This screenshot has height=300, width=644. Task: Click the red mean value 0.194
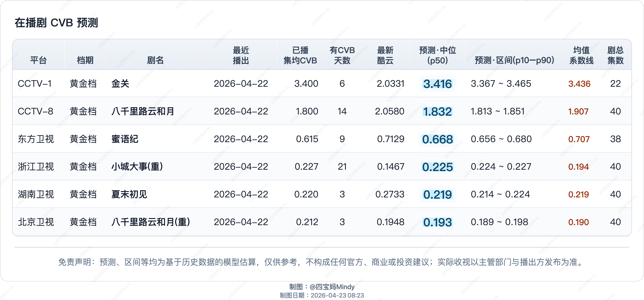point(578,167)
